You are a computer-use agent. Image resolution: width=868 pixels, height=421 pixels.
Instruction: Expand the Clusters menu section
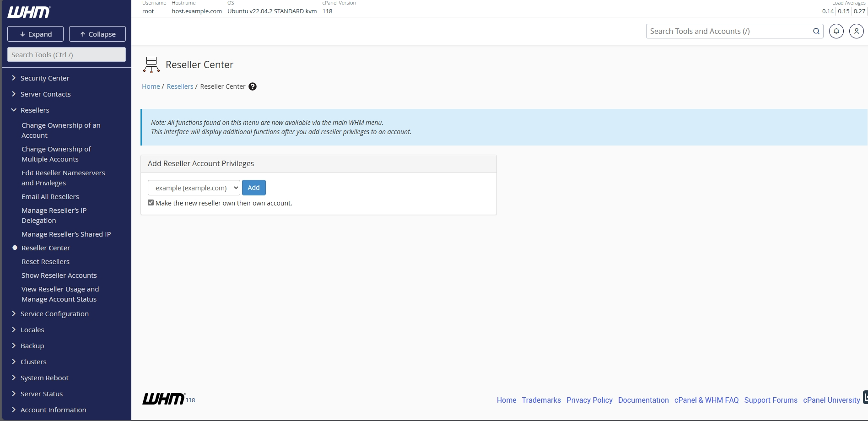(33, 362)
